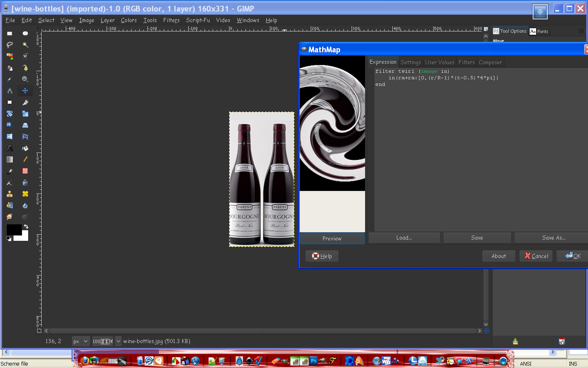Select the Clone stamp tool
This screenshot has height=368, width=588.
click(10, 194)
